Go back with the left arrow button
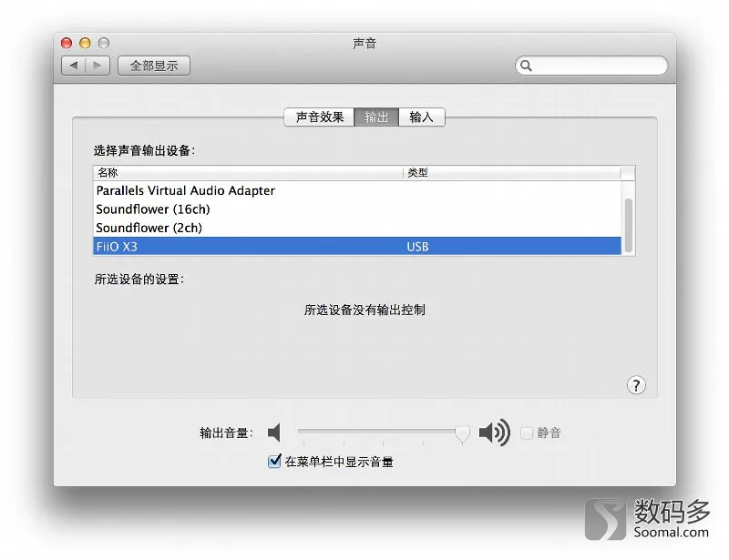 coord(74,66)
